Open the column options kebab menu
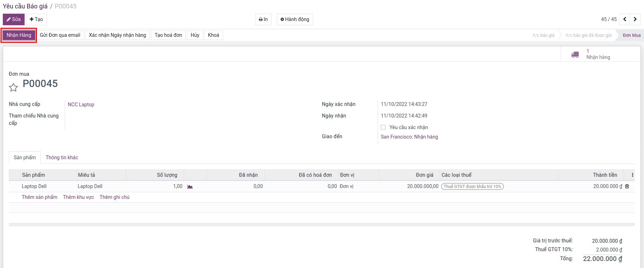 click(x=632, y=175)
